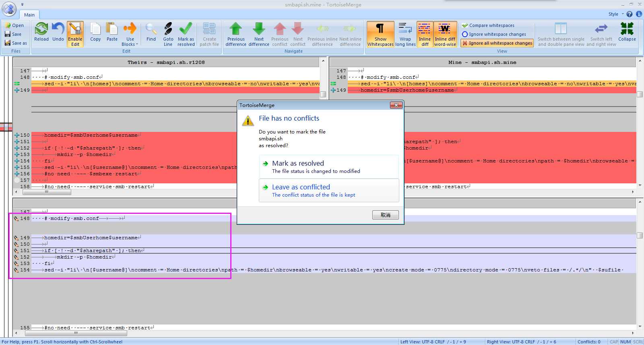This screenshot has height=345, width=644.
Task: Click the Theirs pane header
Action: [x=166, y=62]
